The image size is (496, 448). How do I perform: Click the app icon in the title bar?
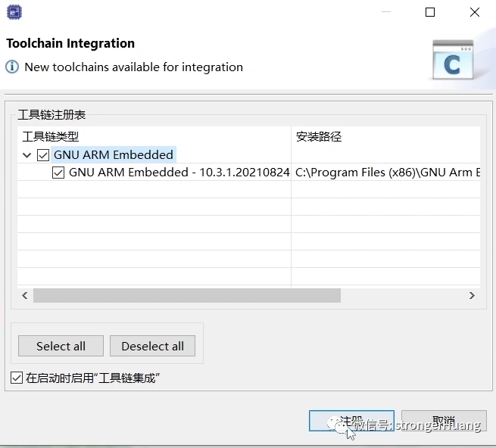[14, 11]
